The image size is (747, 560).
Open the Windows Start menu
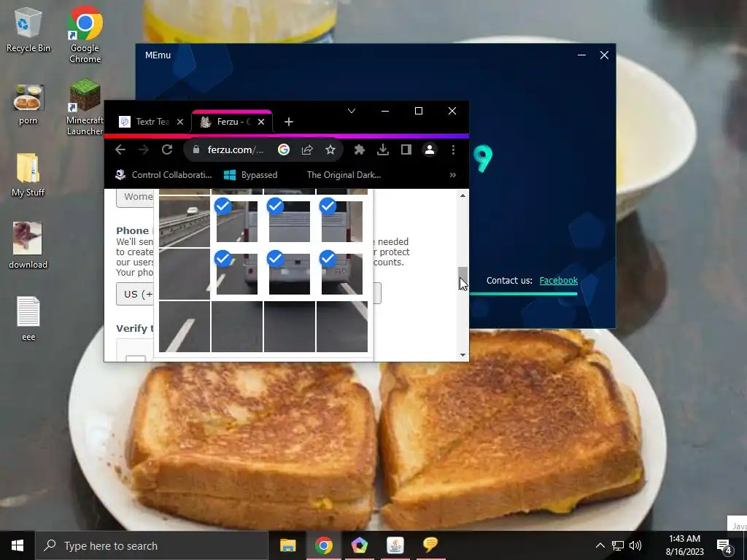18,545
